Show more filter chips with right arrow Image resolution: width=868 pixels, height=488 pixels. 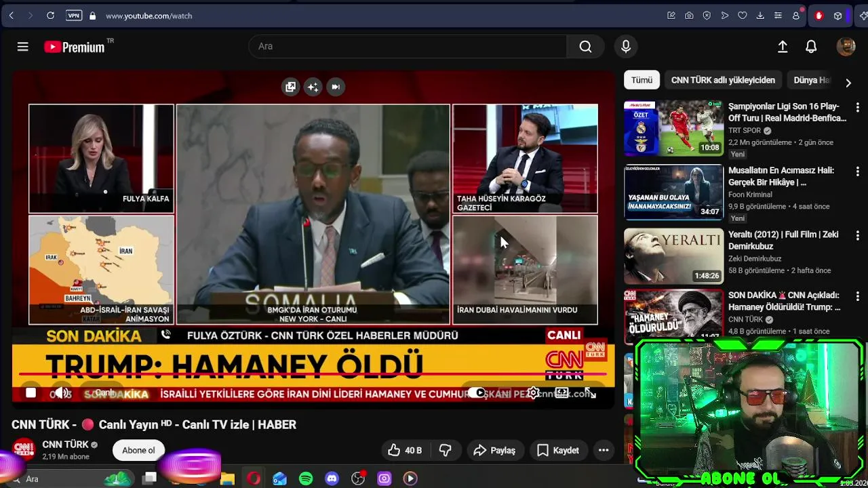(x=848, y=83)
